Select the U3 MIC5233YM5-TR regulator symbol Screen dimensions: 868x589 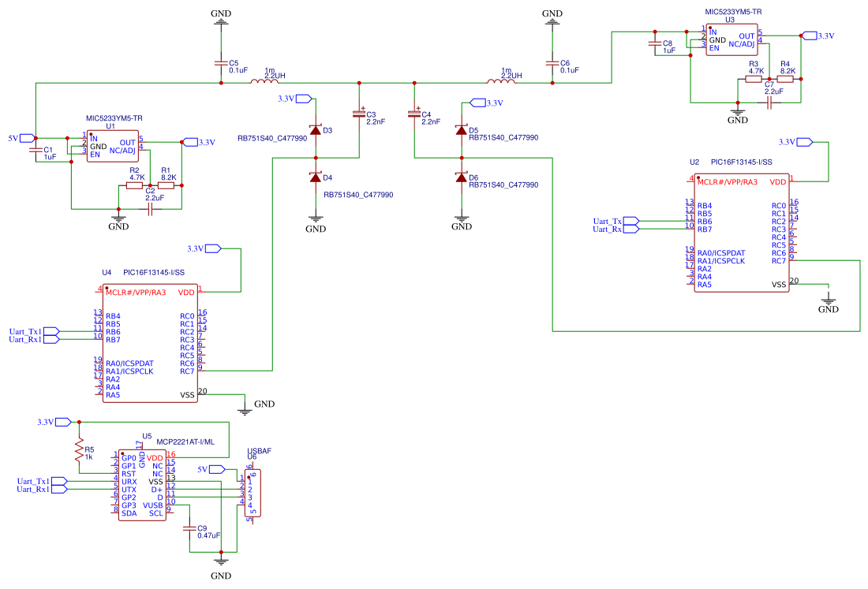[731, 40]
